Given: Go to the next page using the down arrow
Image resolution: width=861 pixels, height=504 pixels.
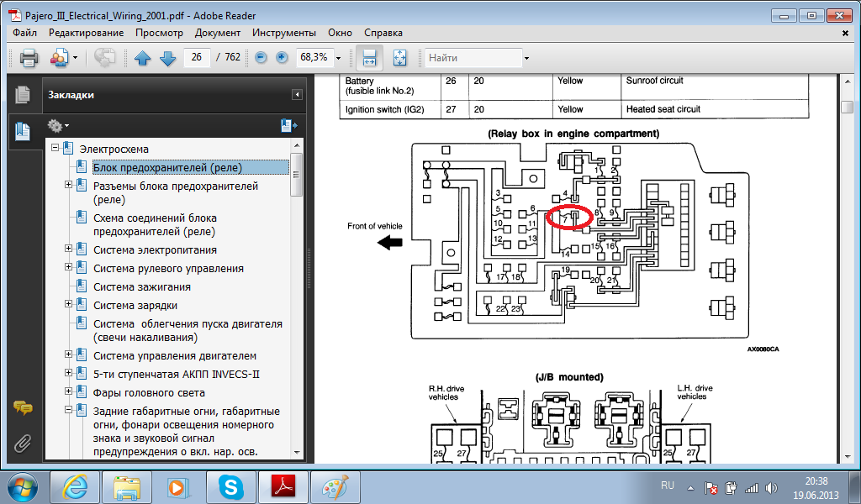Looking at the screenshot, I should [x=167, y=58].
